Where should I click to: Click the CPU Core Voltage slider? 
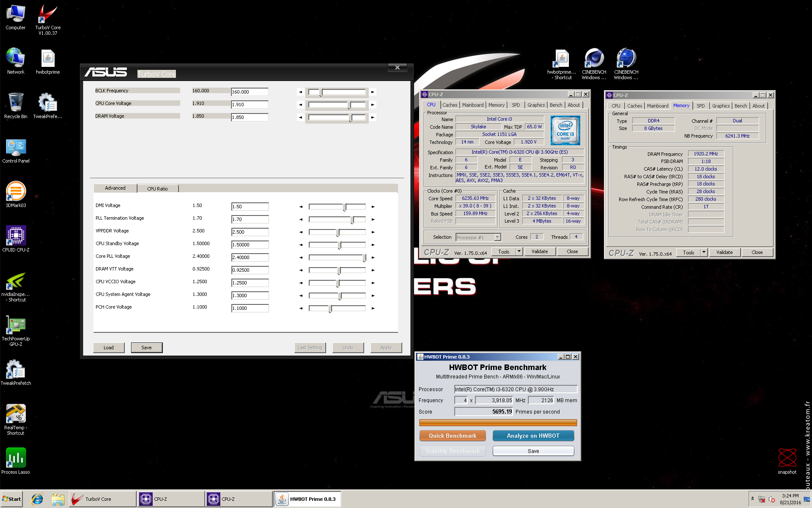337,105
